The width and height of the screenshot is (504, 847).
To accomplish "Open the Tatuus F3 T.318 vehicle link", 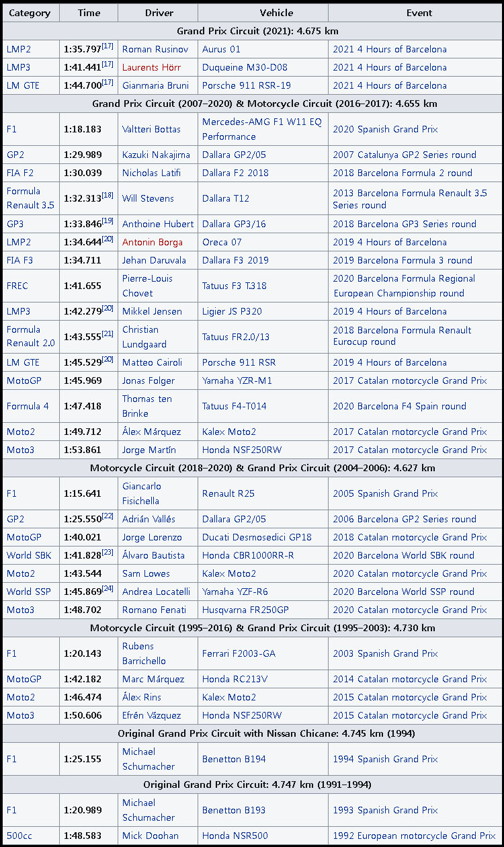I will point(235,286).
